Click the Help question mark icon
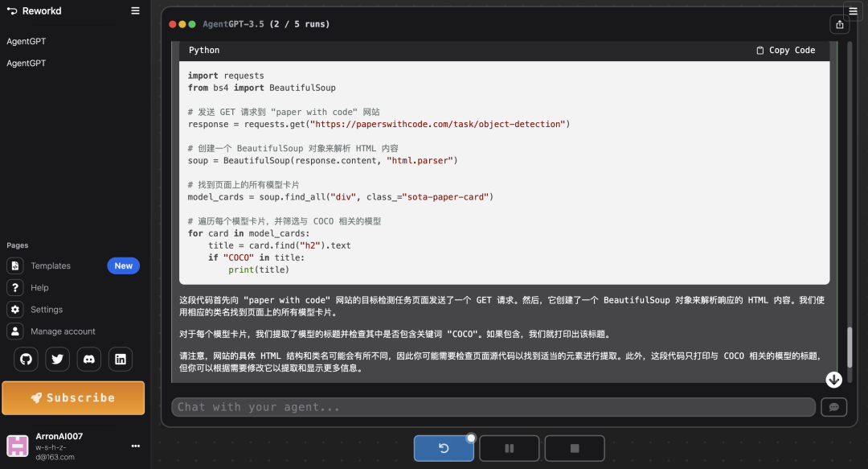 coord(15,288)
